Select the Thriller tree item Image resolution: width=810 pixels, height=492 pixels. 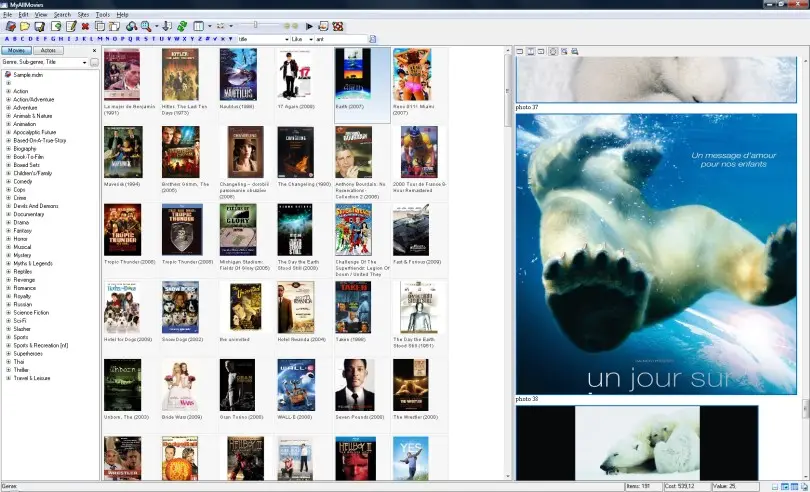click(x=21, y=370)
